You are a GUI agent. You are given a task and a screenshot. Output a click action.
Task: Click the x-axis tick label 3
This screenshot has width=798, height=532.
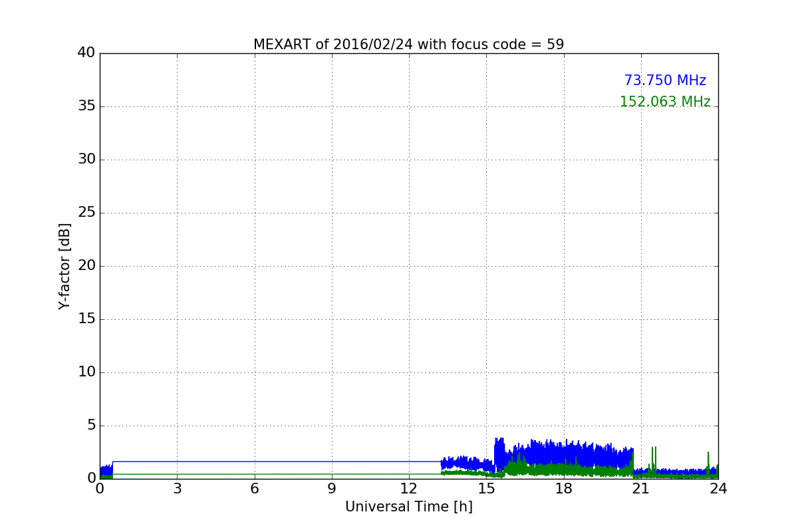pyautogui.click(x=177, y=489)
